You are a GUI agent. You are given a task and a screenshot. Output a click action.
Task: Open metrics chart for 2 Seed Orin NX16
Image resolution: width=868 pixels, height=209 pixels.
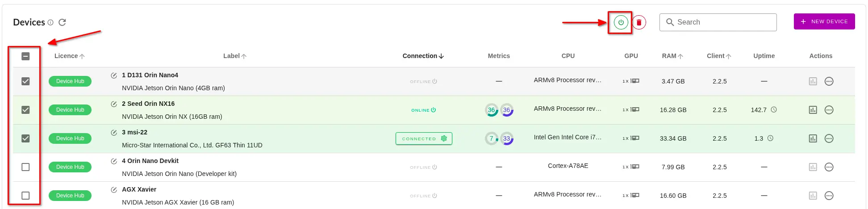pyautogui.click(x=813, y=110)
